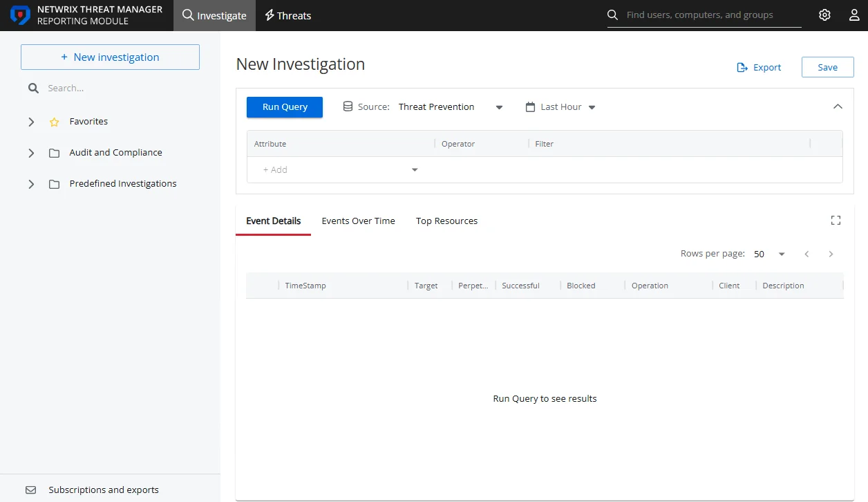Viewport: 868px width, 502px height.
Task: Expand the Predefined Investigations folder
Action: [31, 184]
